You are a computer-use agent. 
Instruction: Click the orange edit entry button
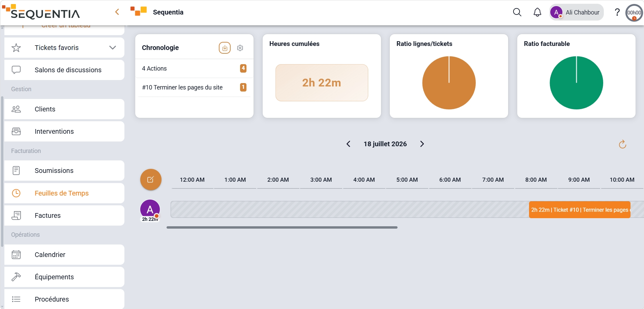tap(151, 179)
